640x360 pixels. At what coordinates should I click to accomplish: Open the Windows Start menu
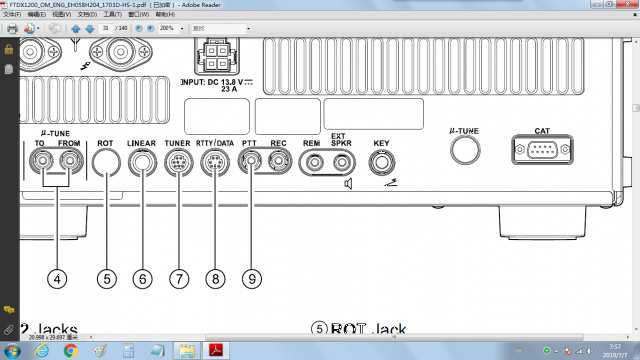click(x=12, y=351)
